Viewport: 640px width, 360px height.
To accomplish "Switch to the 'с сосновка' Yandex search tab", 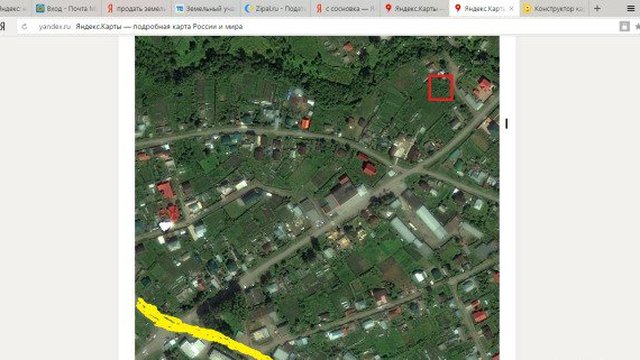I will [345, 8].
